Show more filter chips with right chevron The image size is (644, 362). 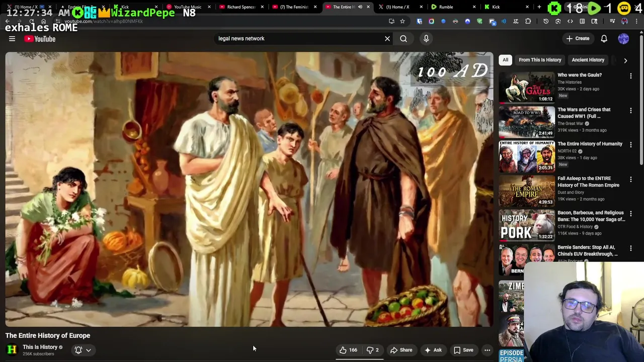(625, 60)
